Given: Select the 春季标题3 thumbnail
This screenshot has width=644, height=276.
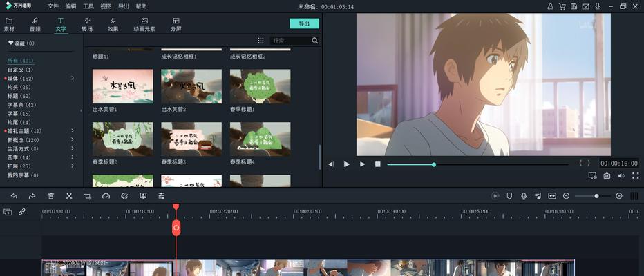Looking at the screenshot, I should (x=191, y=139).
